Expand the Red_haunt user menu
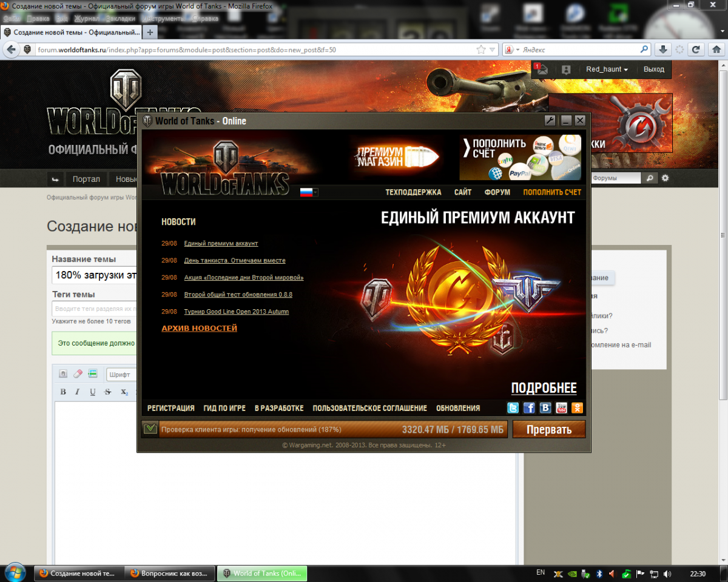Viewport: 728px width, 582px height. (607, 70)
